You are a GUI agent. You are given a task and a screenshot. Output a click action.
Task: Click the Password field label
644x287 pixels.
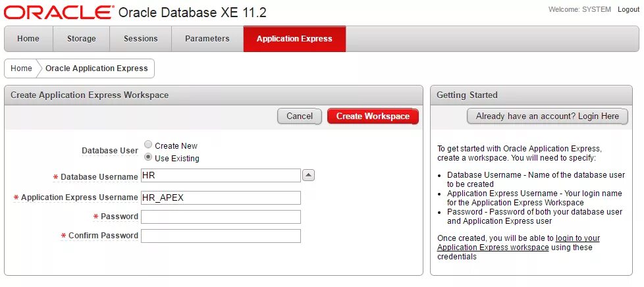pyautogui.click(x=119, y=217)
